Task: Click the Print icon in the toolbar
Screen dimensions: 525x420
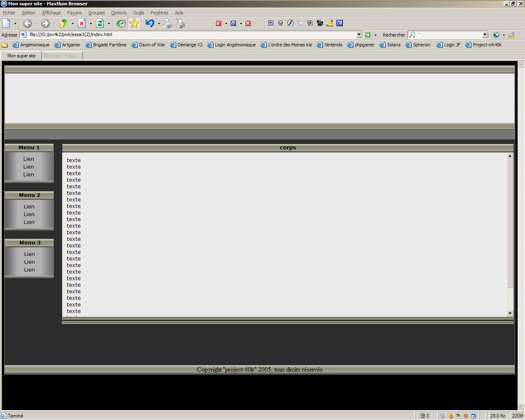Action: click(168, 23)
